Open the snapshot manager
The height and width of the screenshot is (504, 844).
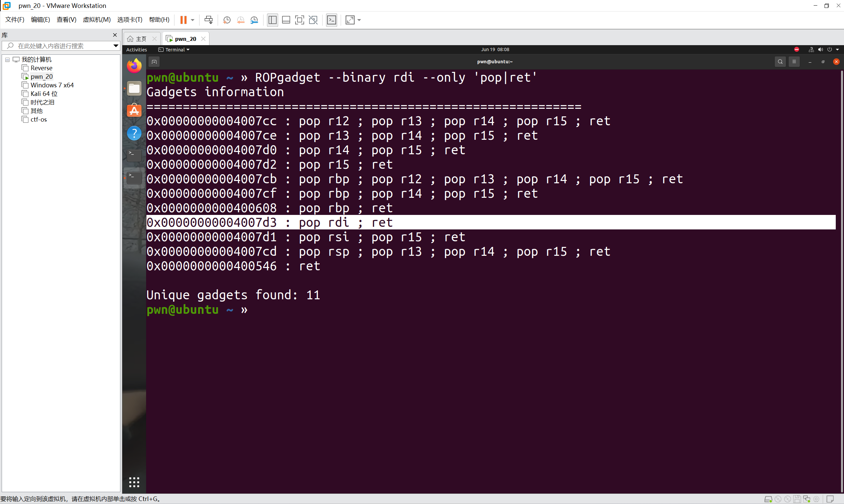(254, 20)
